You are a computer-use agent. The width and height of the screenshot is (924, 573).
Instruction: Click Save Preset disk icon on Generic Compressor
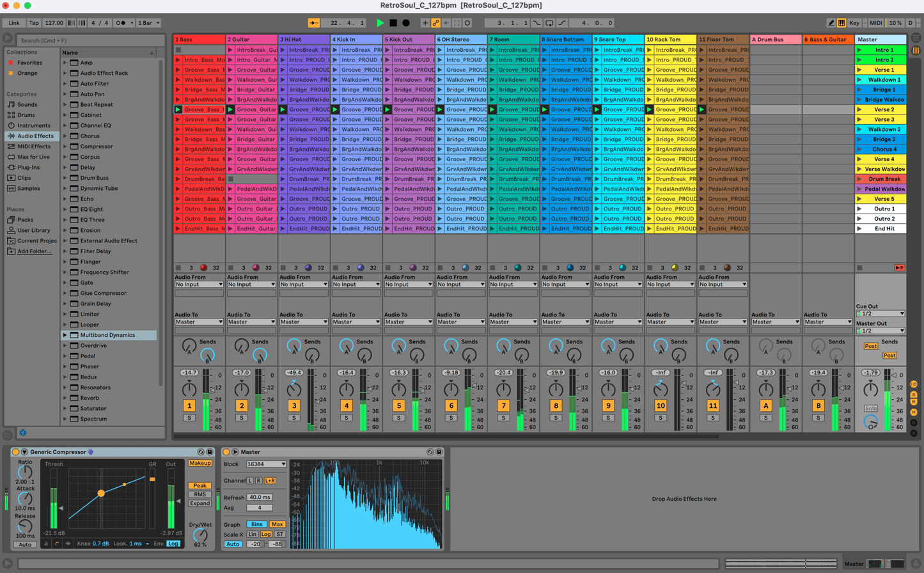(x=209, y=452)
